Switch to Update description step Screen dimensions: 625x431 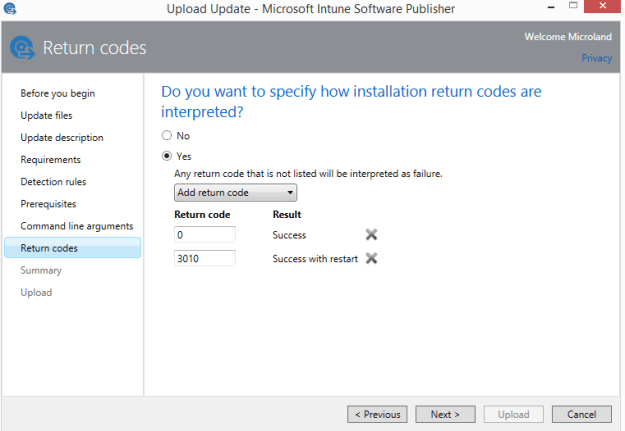pyautogui.click(x=62, y=138)
